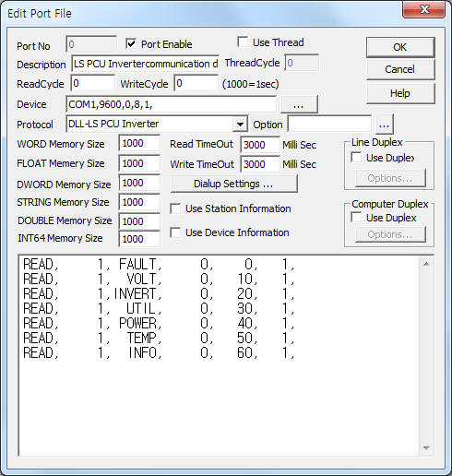Enable the Use Thread checkbox
The image size is (452, 476).
[243, 42]
